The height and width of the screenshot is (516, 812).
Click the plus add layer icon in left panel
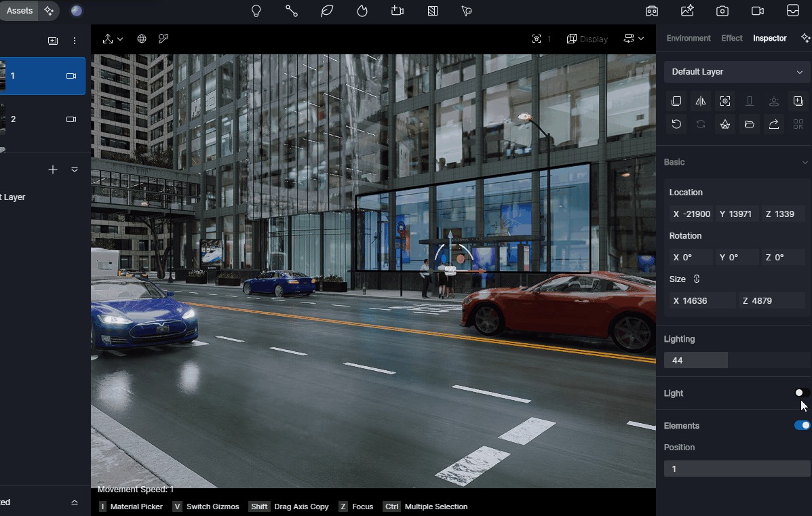(52, 170)
